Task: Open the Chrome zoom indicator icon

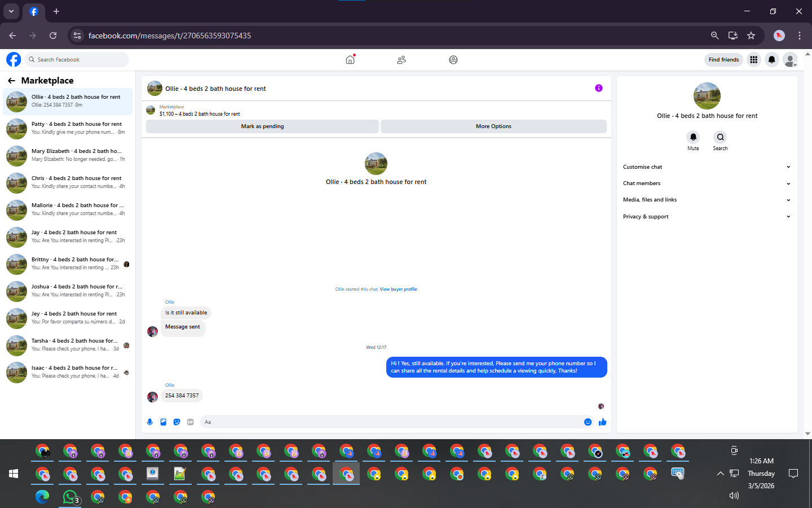Action: point(715,36)
